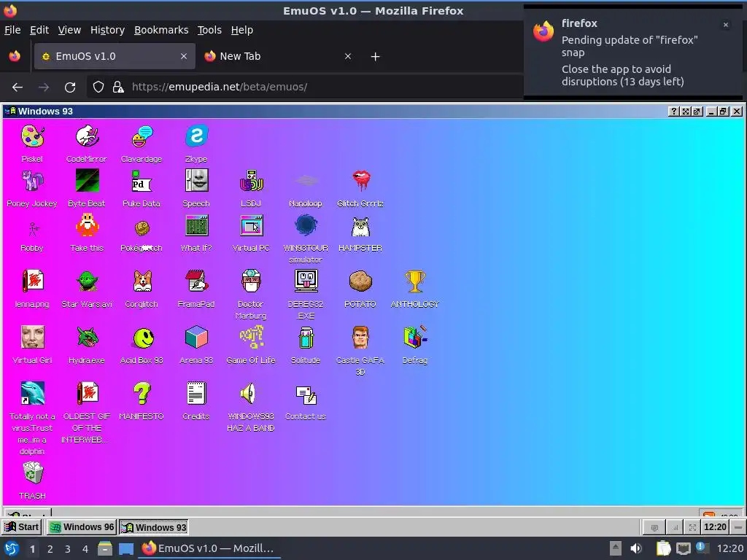The width and height of the screenshot is (747, 560).
Task: Open DEFEG32.EXE icon
Action: 306,281
